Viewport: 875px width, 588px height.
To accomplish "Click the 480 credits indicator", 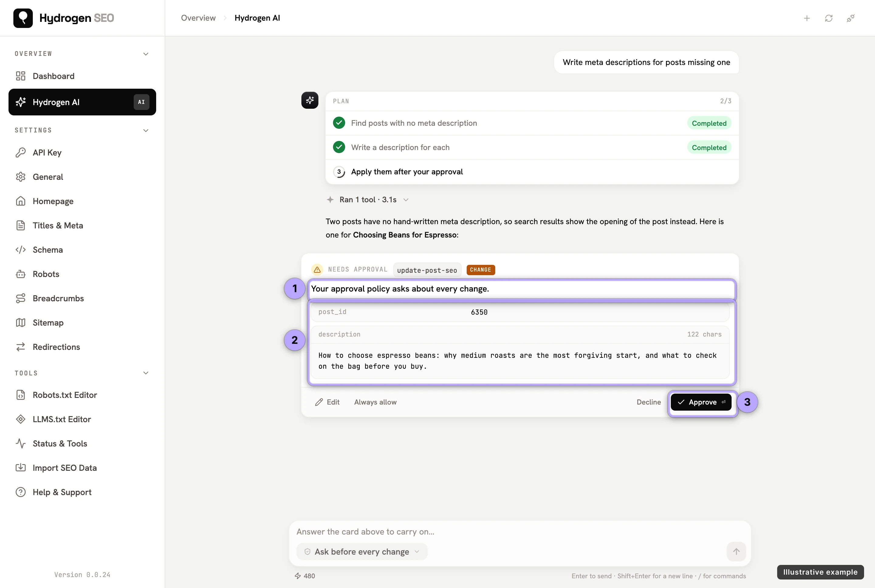I will [x=304, y=576].
